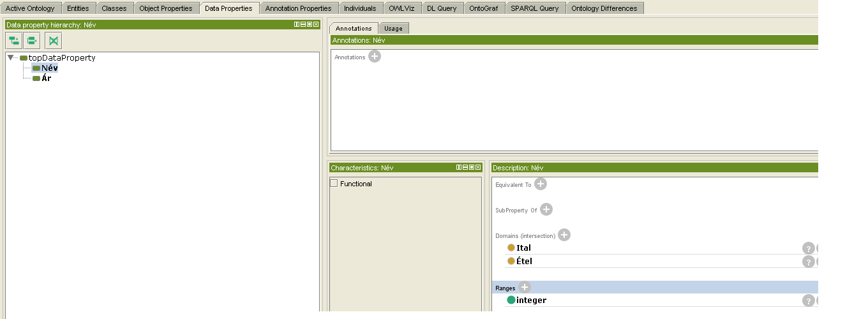Show explanation for the Ital domain

pyautogui.click(x=809, y=248)
